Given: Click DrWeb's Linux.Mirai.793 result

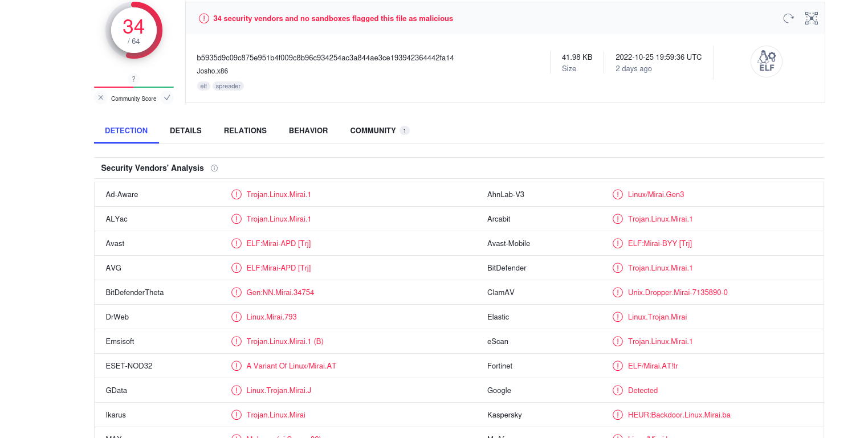Looking at the screenshot, I should pos(272,317).
